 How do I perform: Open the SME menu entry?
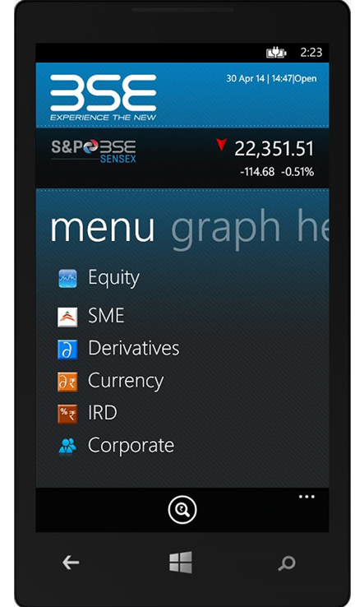point(106,316)
